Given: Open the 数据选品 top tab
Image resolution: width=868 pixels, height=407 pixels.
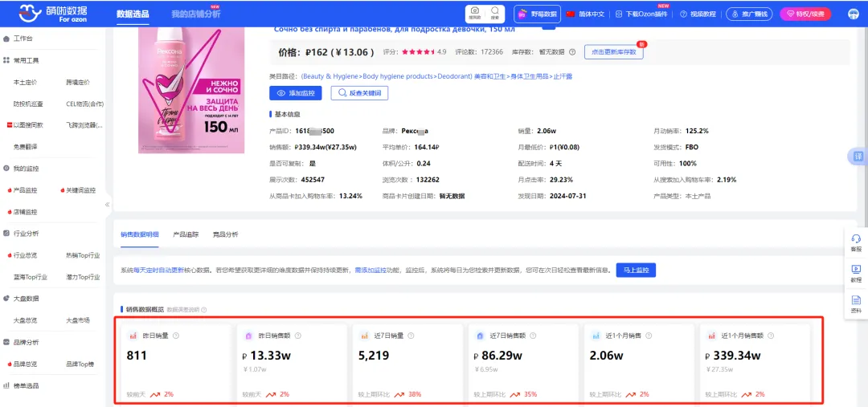Looking at the screenshot, I should point(133,14).
